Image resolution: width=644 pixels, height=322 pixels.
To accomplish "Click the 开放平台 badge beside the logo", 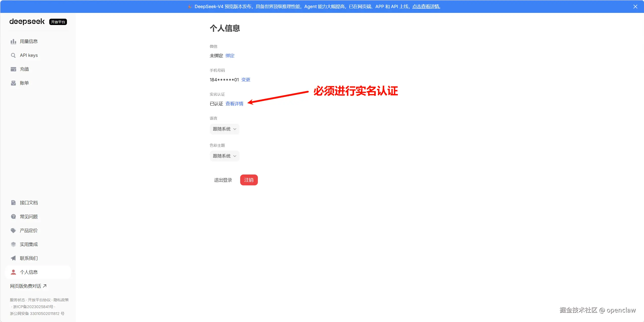I will pyautogui.click(x=58, y=22).
